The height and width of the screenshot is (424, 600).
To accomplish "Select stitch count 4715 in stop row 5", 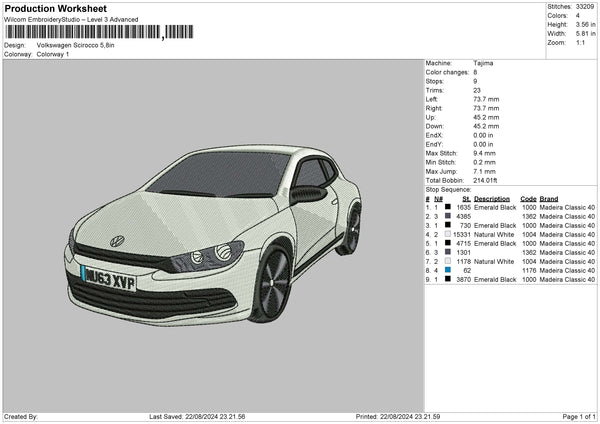I will [x=463, y=243].
